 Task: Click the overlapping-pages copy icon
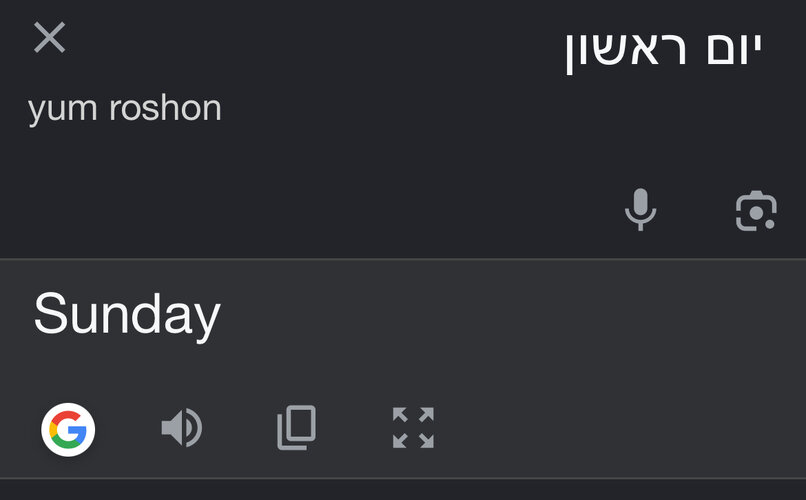[x=297, y=428]
